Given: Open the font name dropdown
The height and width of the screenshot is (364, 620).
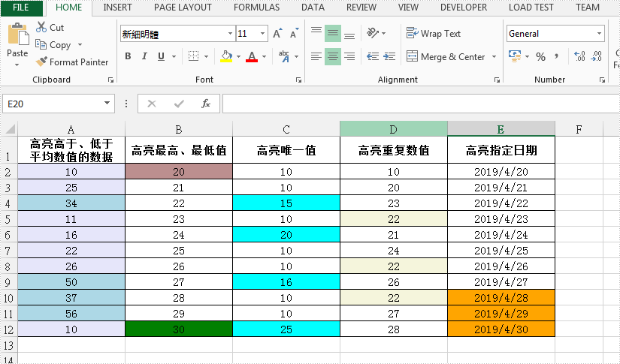Looking at the screenshot, I should 230,34.
